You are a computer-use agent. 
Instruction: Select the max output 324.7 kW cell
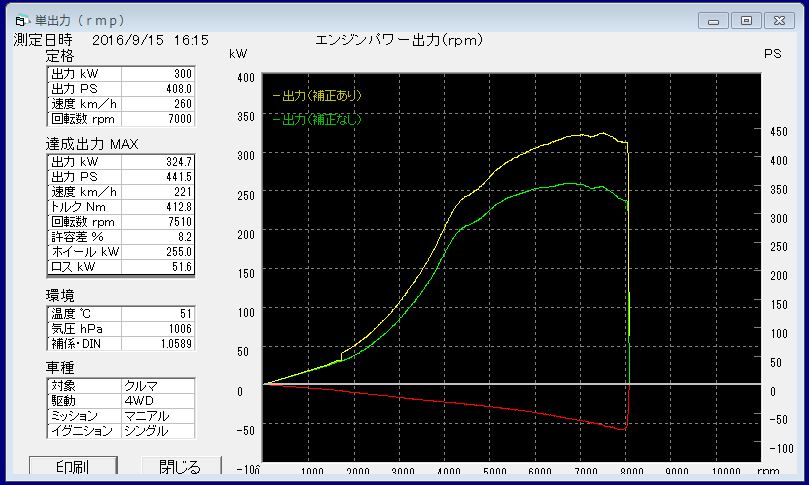[158, 162]
